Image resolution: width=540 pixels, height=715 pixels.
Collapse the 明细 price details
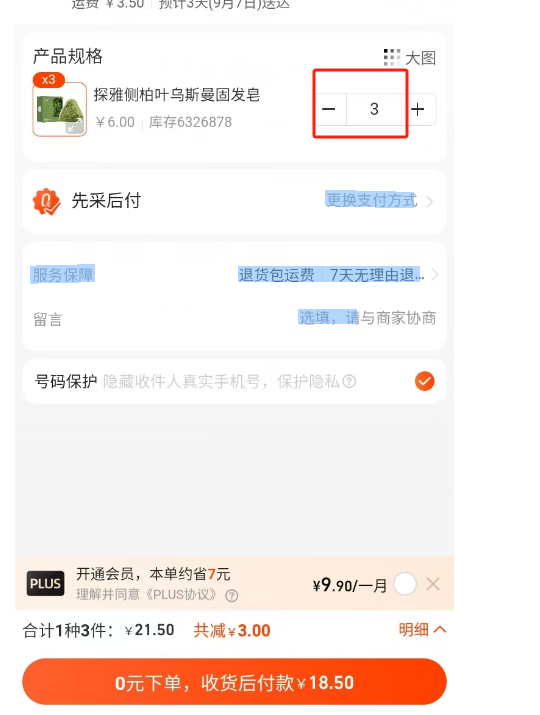tap(422, 630)
